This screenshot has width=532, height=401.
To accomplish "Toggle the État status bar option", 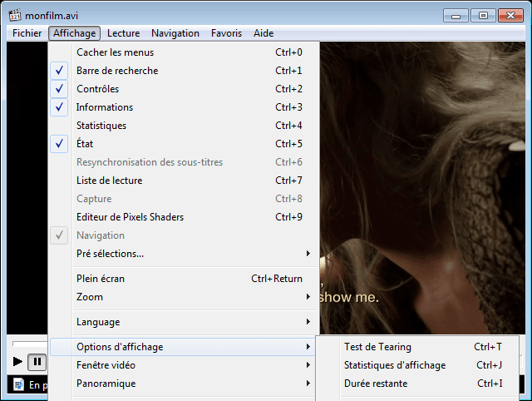I will click(84, 144).
